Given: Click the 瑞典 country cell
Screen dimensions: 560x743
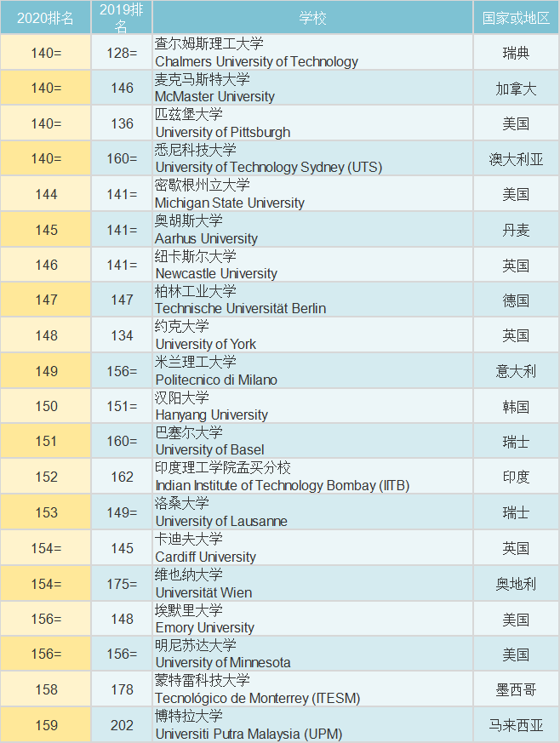Looking at the screenshot, I should tap(516, 53).
